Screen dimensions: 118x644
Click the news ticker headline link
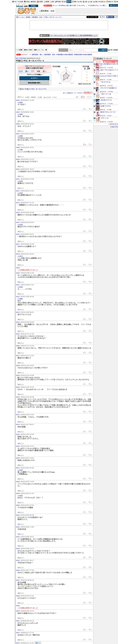(80, 5)
